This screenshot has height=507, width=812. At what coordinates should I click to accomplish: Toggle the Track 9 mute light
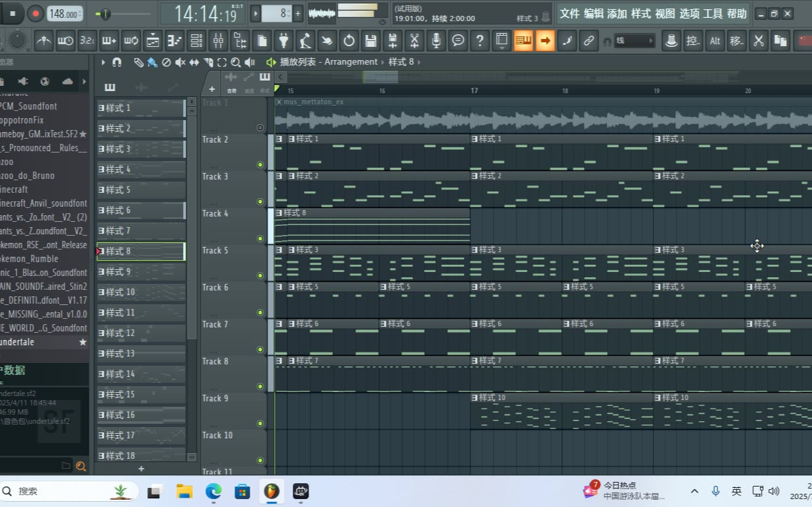click(260, 423)
